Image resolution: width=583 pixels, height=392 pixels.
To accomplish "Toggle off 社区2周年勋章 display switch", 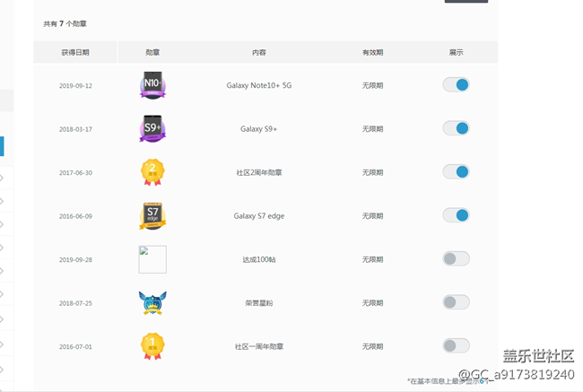I will click(x=456, y=172).
